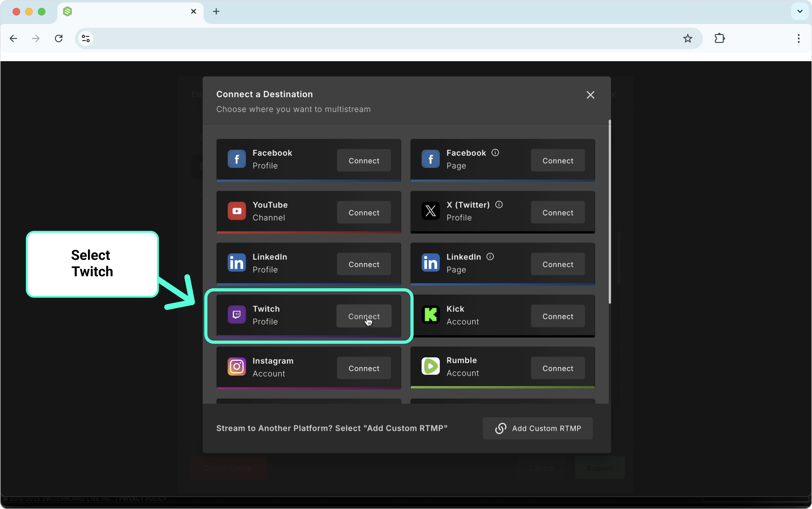
Task: Open info tooltip next to X (Twitter)
Action: tap(498, 205)
